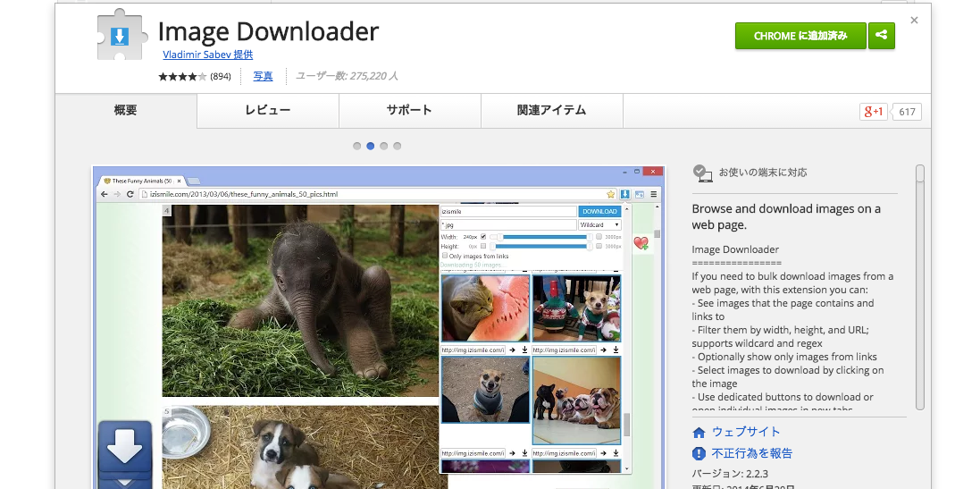Click the heart icon in the preview page

coord(641,243)
